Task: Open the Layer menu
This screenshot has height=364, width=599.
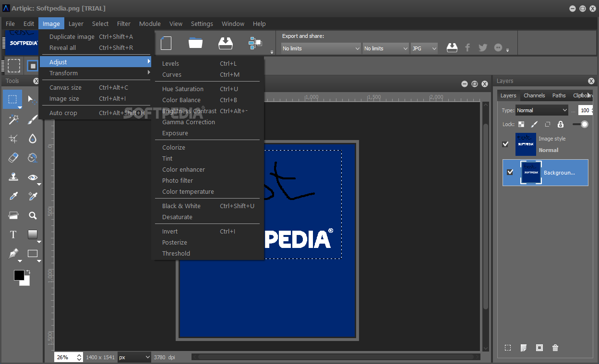Action: [76, 23]
